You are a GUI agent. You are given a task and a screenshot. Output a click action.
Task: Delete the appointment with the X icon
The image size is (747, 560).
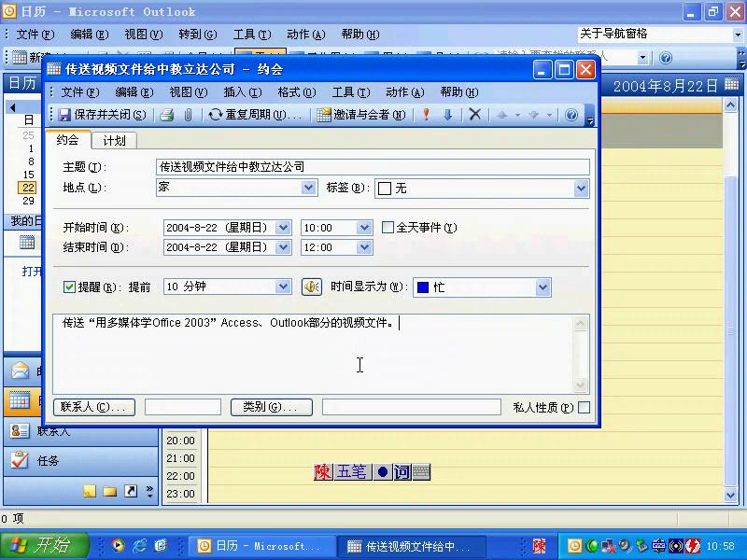[474, 115]
